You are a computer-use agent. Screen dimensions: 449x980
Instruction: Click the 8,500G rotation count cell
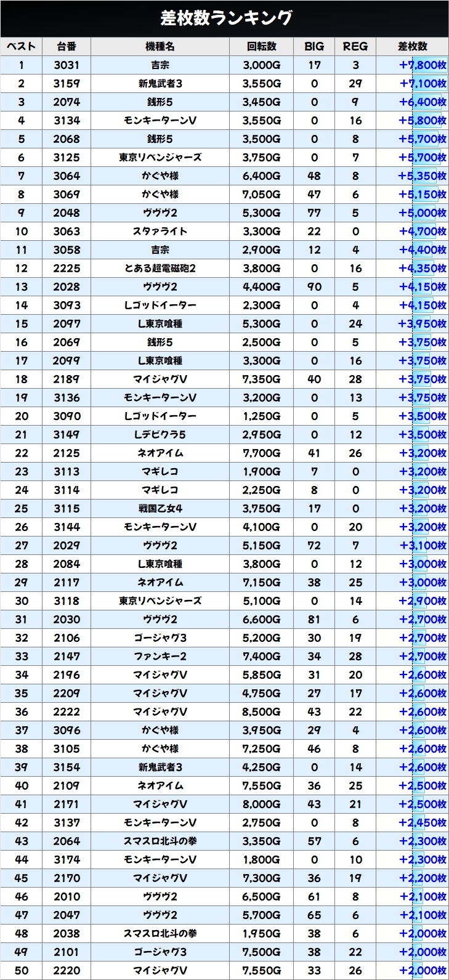point(261,712)
